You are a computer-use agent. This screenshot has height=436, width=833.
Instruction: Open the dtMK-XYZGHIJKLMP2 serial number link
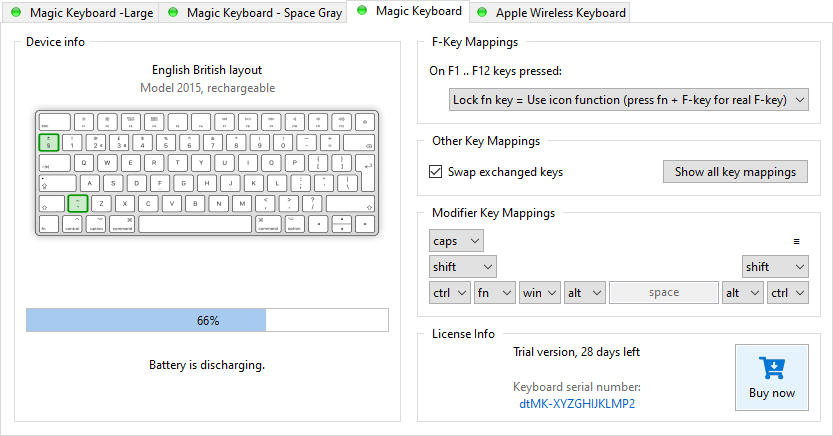(577, 404)
